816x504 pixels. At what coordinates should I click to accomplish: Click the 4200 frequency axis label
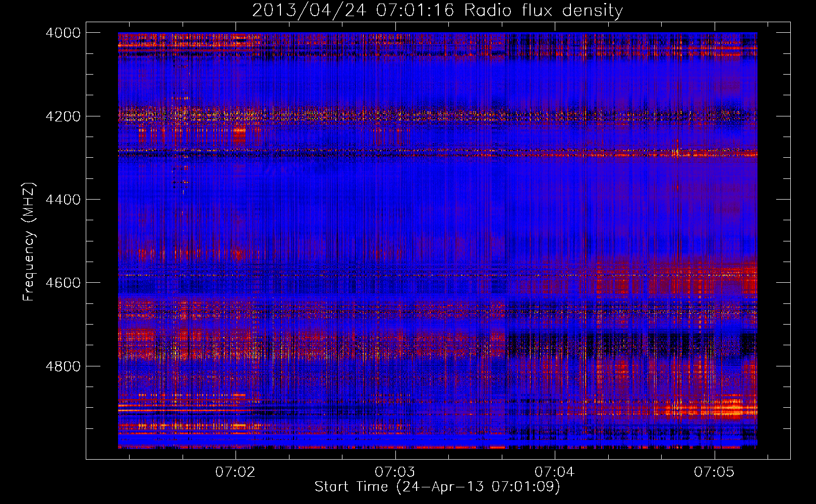63,116
